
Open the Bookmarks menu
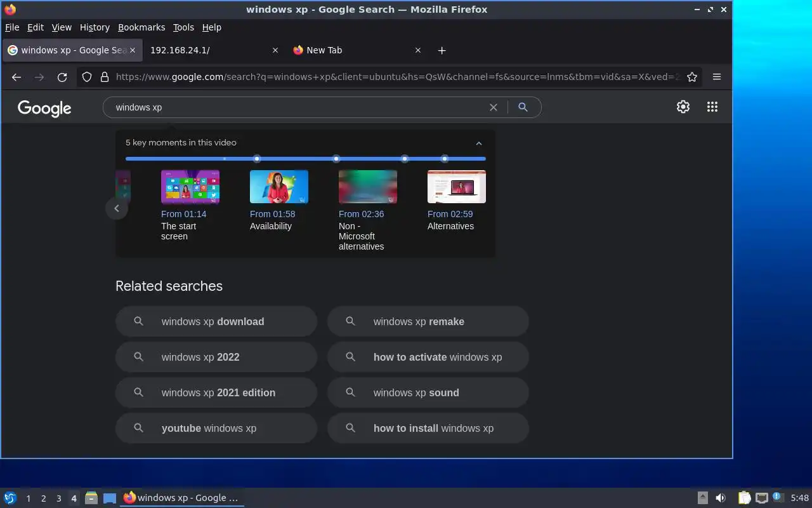[141, 27]
